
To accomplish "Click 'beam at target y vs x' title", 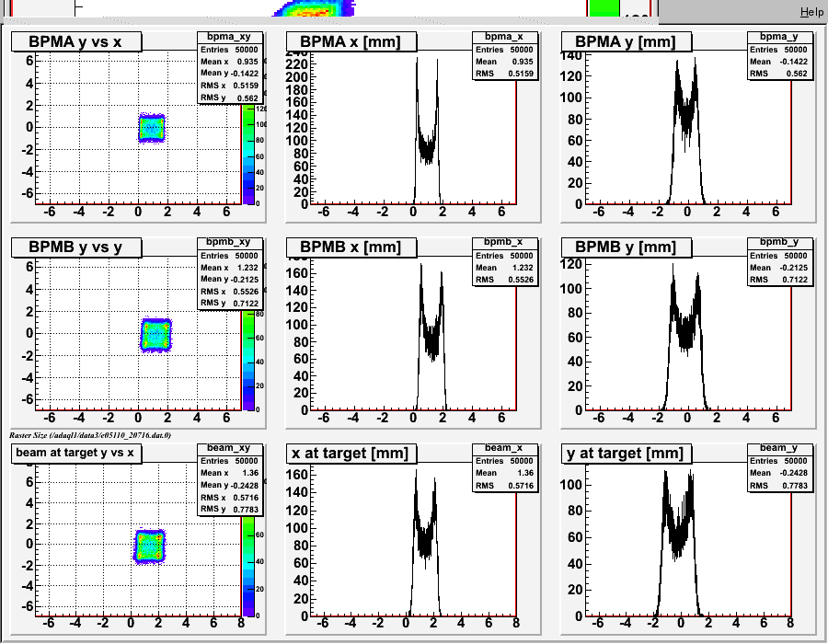I will (76, 453).
